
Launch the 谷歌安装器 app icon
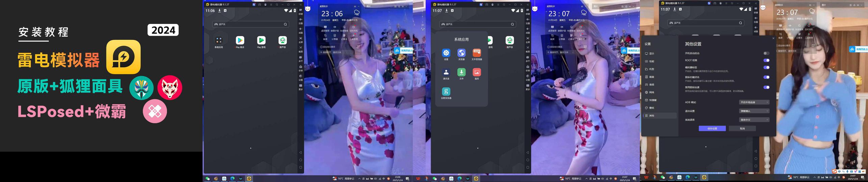pyautogui.click(x=446, y=92)
